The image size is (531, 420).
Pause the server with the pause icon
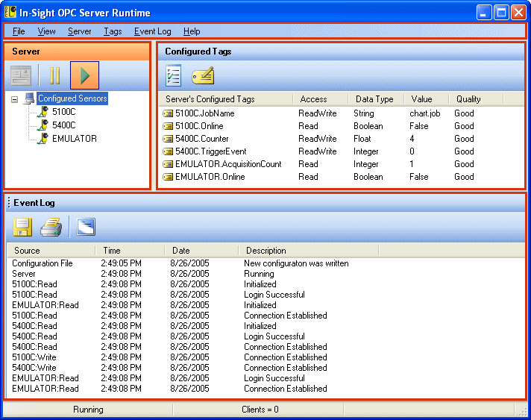pyautogui.click(x=54, y=75)
